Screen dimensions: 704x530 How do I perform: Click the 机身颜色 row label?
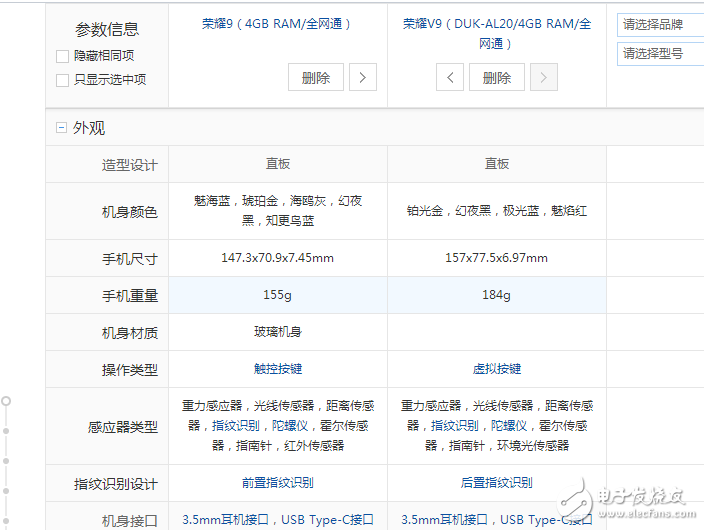click(x=130, y=212)
